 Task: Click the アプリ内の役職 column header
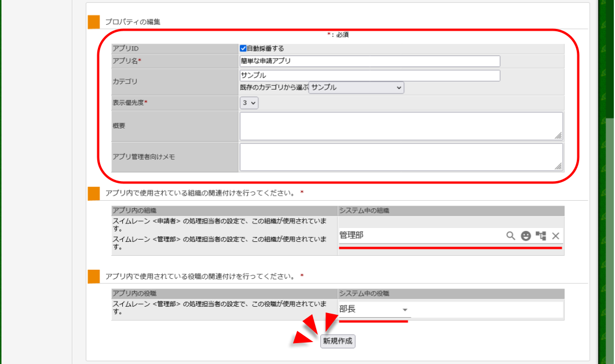(x=224, y=293)
